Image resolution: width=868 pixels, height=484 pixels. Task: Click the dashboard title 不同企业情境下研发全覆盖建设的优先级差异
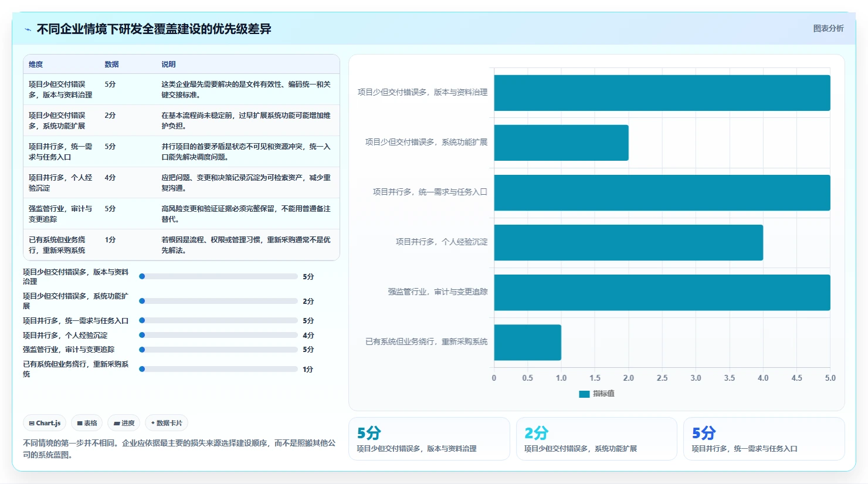pyautogui.click(x=154, y=29)
